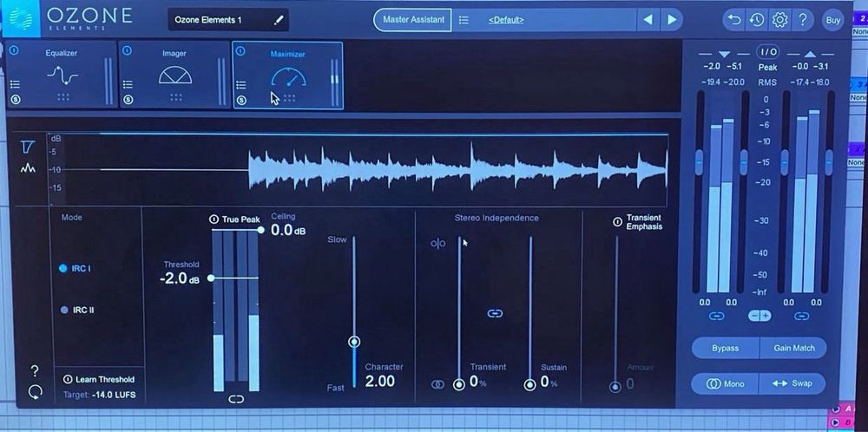Viewport: 868px width, 432px height.
Task: Click the Ozone Elements 1 name field
Action: [x=228, y=20]
